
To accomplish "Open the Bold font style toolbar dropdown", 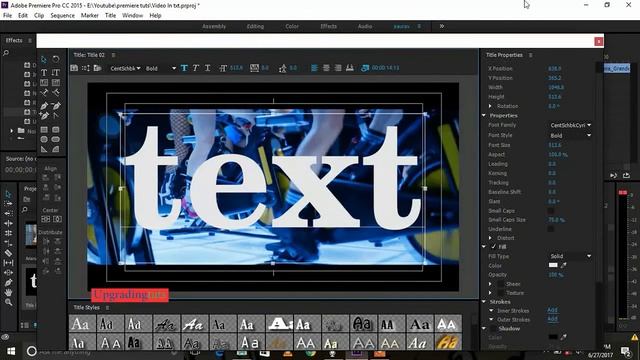I will point(161,69).
